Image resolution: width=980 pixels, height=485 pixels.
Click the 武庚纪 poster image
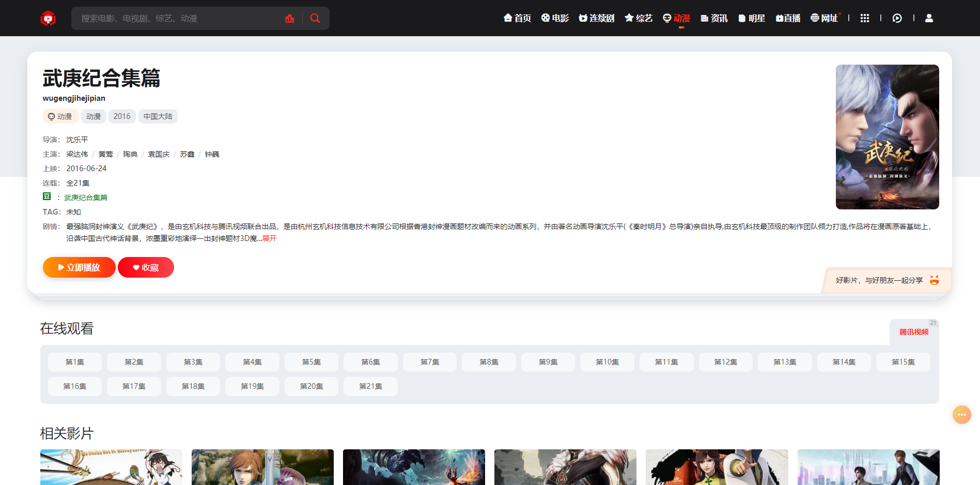tap(888, 137)
